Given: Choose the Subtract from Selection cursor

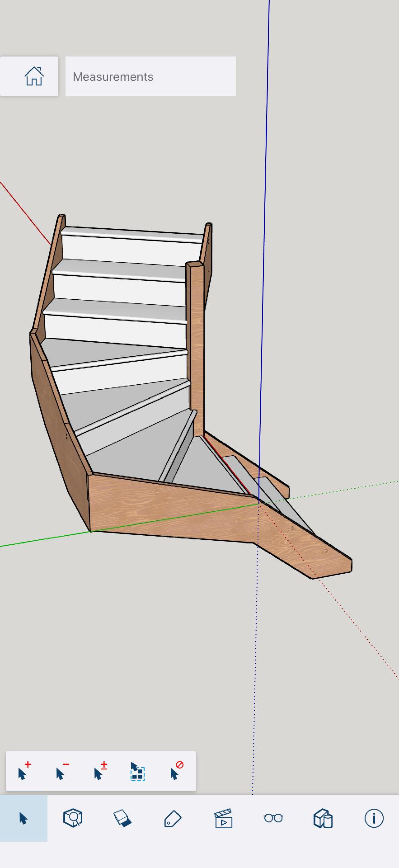Looking at the screenshot, I should [62, 771].
